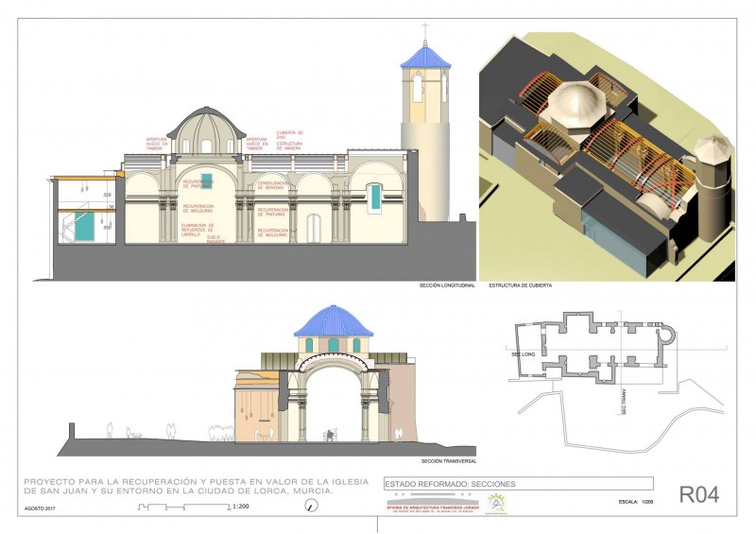Click the 'ELIMINACION DE REFUERZOS DE LADRILLO' annotation

pyautogui.click(x=198, y=230)
